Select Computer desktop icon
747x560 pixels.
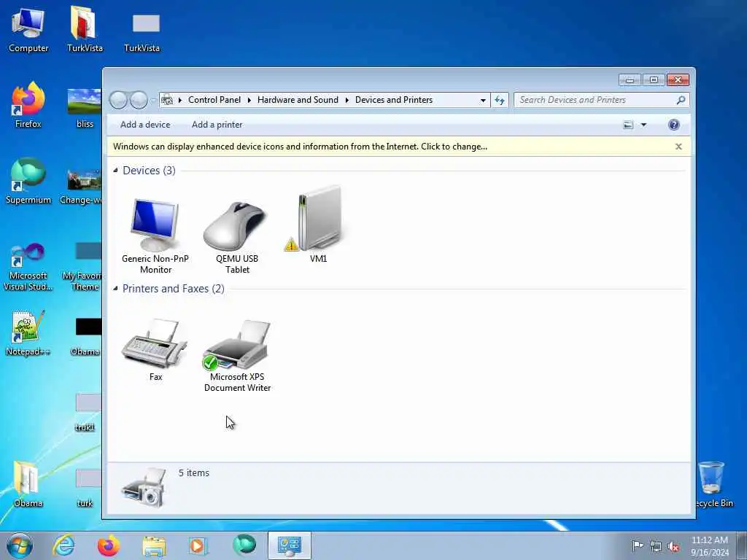28,29
